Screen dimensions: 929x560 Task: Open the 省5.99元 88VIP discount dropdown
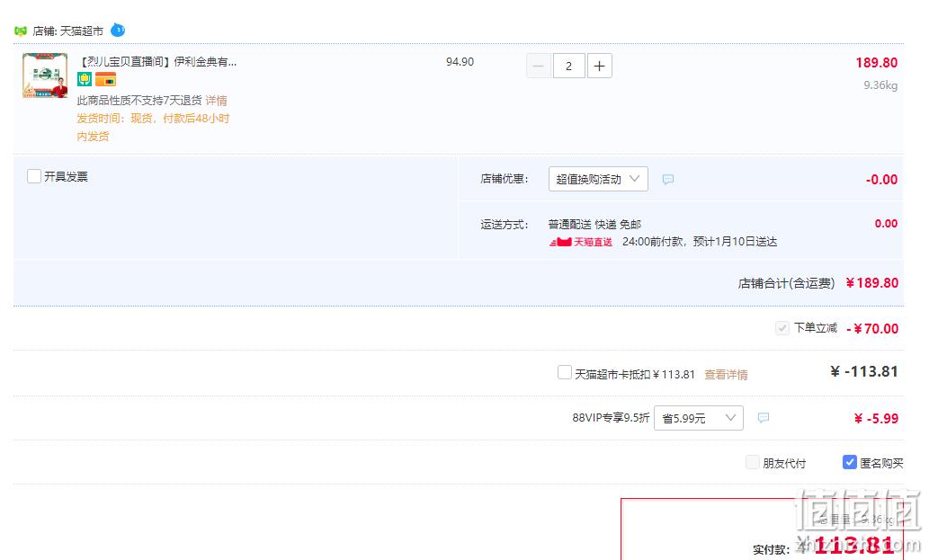(x=699, y=418)
